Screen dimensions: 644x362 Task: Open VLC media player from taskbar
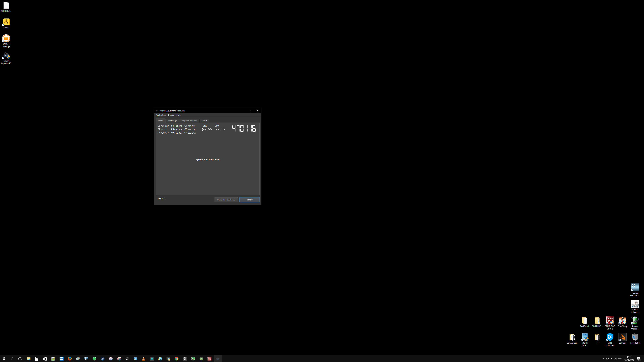144,358
